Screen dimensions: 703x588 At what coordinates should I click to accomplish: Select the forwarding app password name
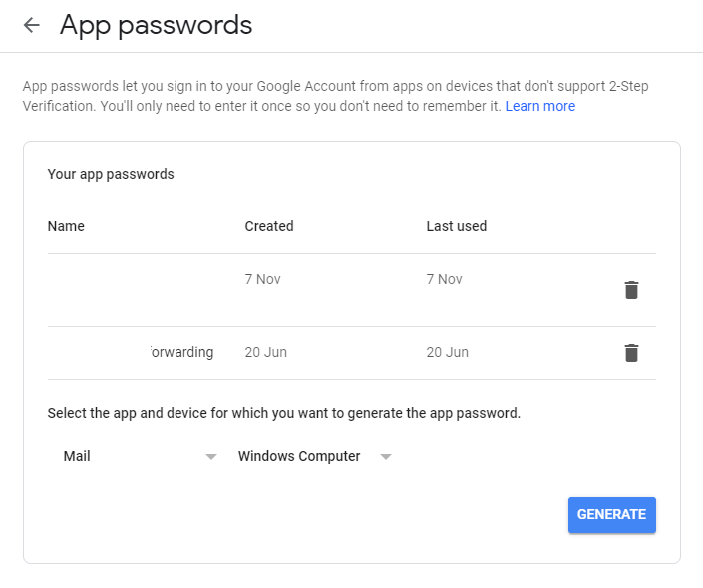182,352
